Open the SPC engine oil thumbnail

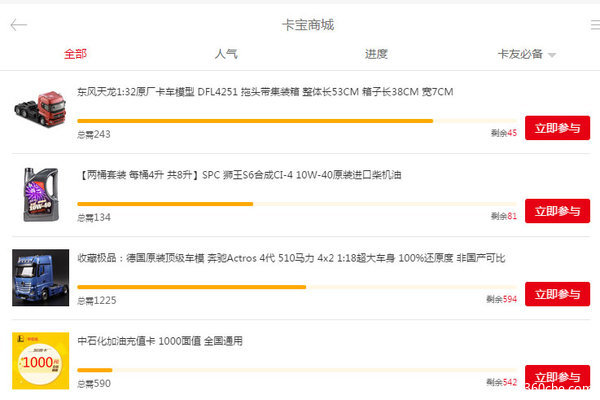[41, 192]
